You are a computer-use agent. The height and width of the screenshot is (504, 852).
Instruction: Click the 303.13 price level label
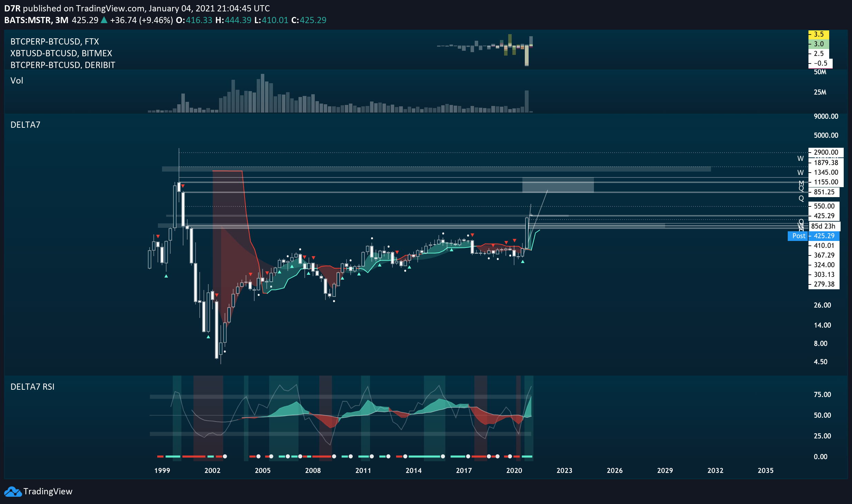(x=824, y=274)
